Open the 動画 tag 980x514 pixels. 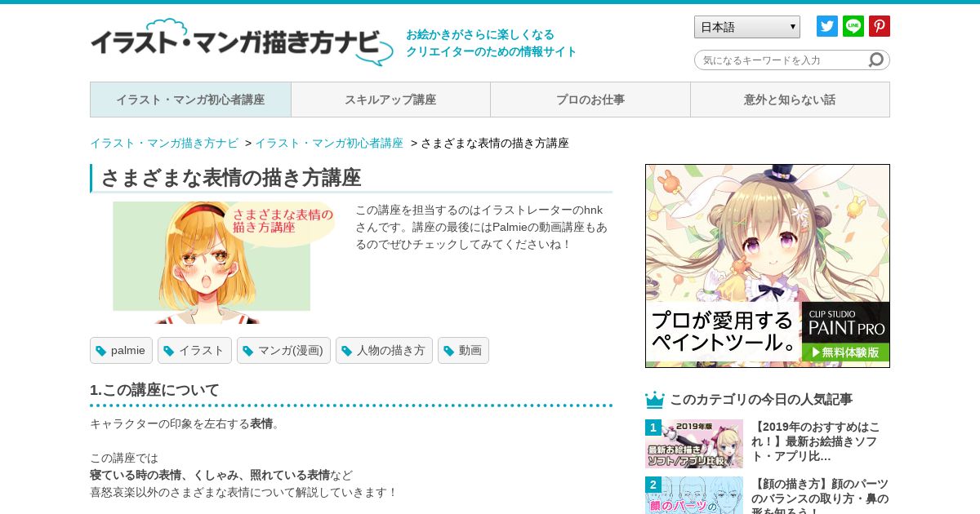(463, 351)
